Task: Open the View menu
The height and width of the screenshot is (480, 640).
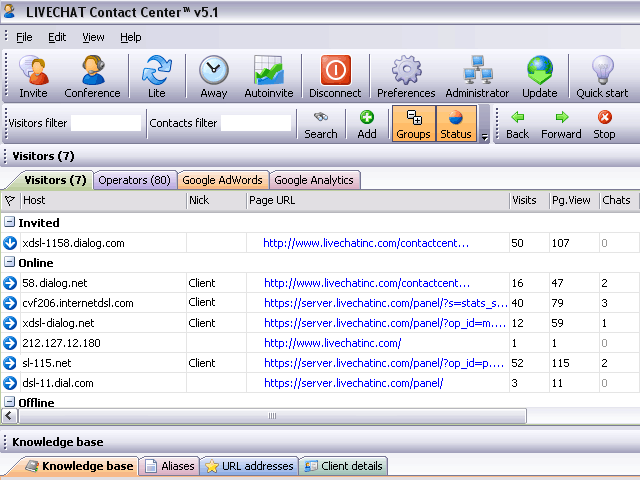Action: (93, 37)
